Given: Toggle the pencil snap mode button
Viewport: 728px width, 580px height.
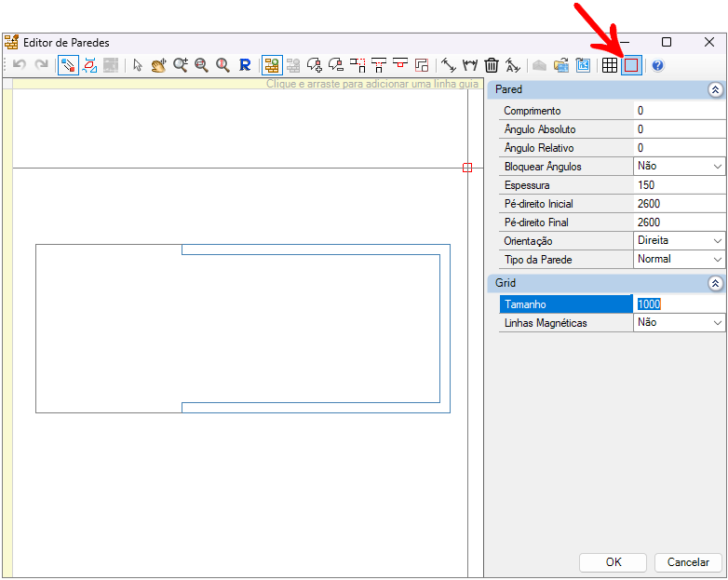Looking at the screenshot, I should click(x=68, y=65).
